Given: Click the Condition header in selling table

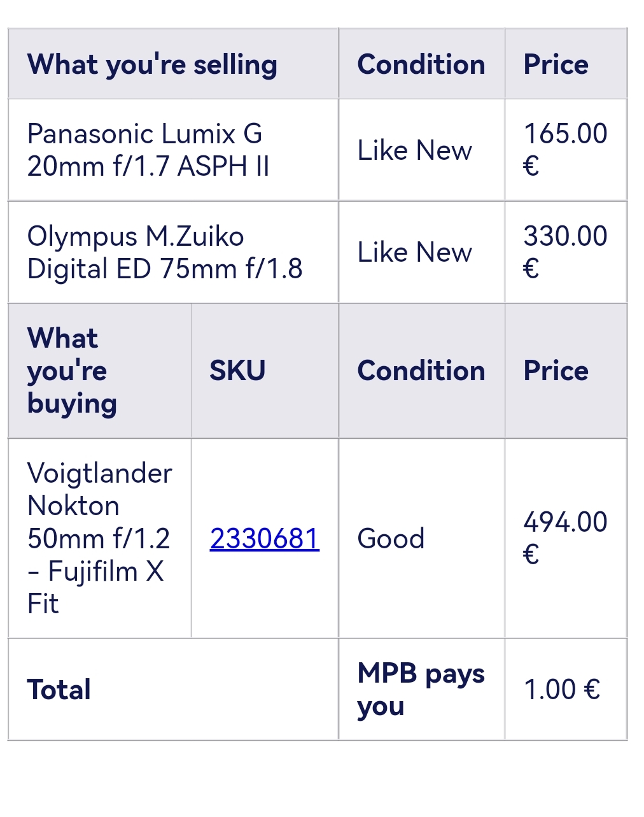Looking at the screenshot, I should tap(421, 64).
